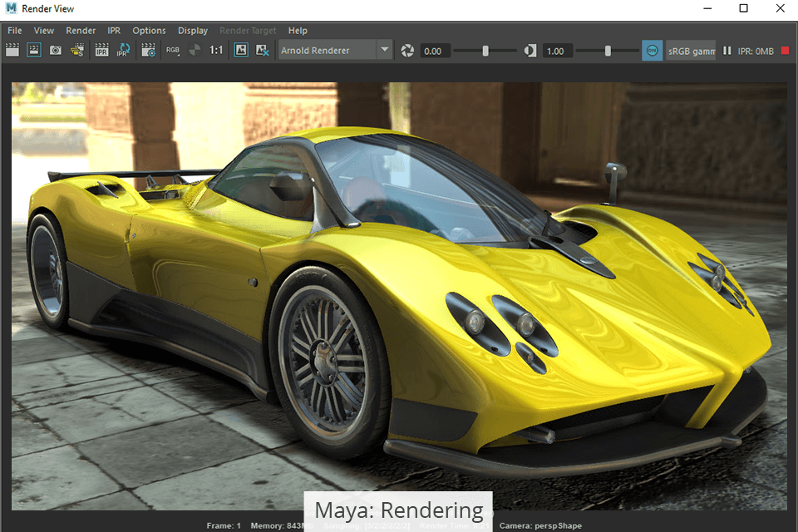Pause the IPR render
Screen dimensions: 798x532
click(x=727, y=51)
